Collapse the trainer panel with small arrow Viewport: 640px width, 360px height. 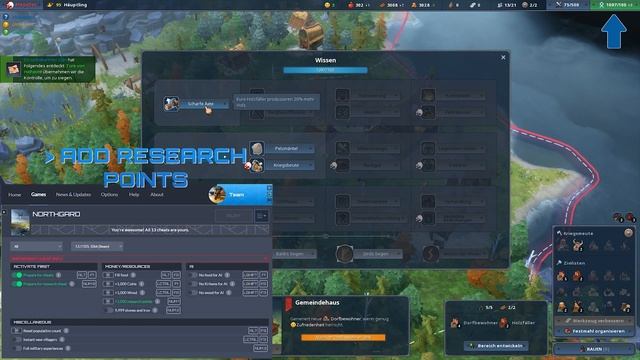(4, 212)
